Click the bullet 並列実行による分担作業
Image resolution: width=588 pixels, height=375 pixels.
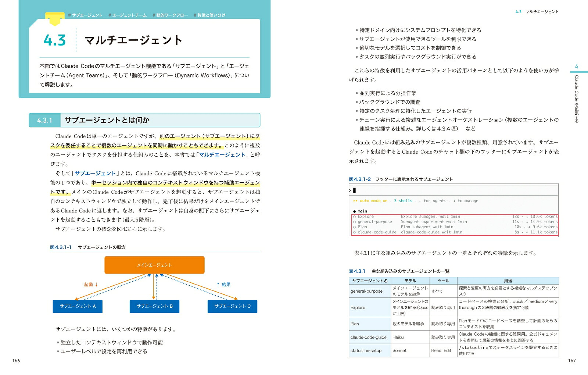tap(386, 93)
